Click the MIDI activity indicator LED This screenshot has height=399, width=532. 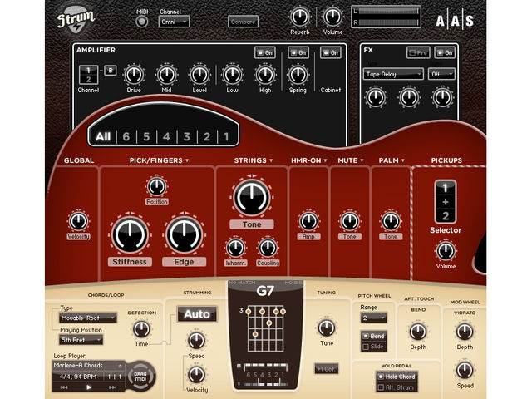(142, 22)
